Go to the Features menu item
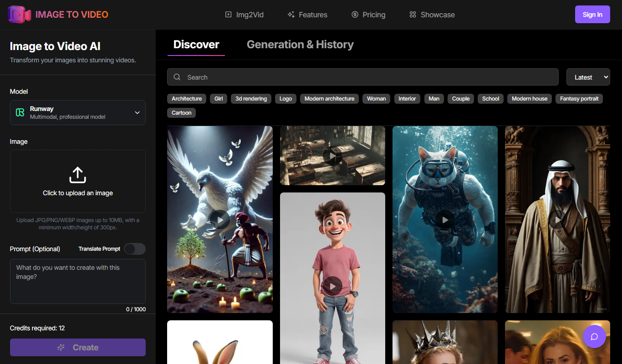The image size is (622, 364). (x=307, y=15)
